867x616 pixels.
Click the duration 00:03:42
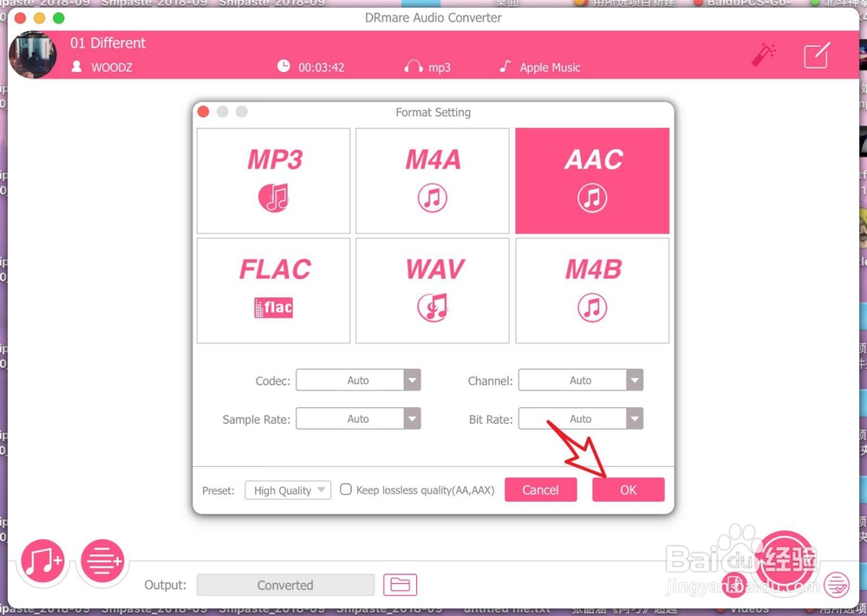tap(322, 68)
